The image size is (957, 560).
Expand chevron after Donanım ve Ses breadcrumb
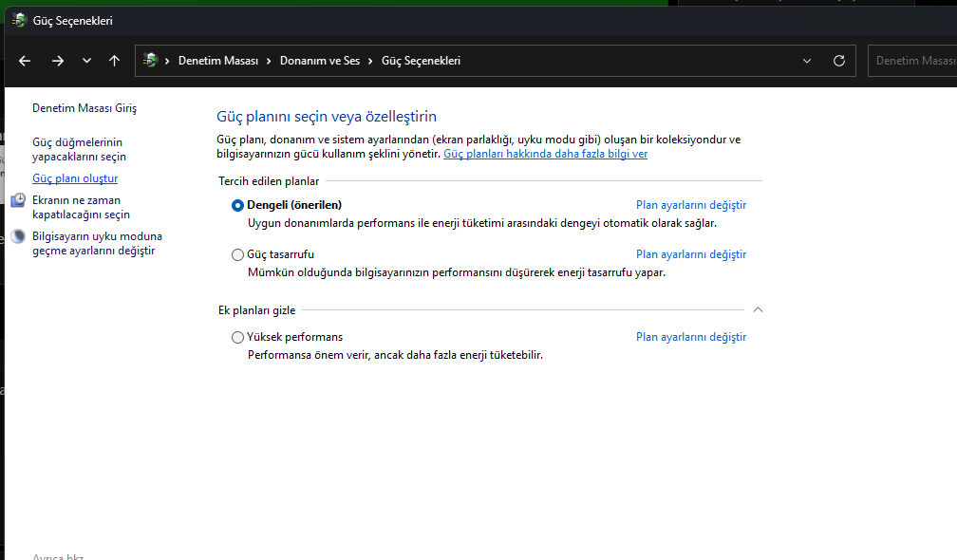(370, 61)
